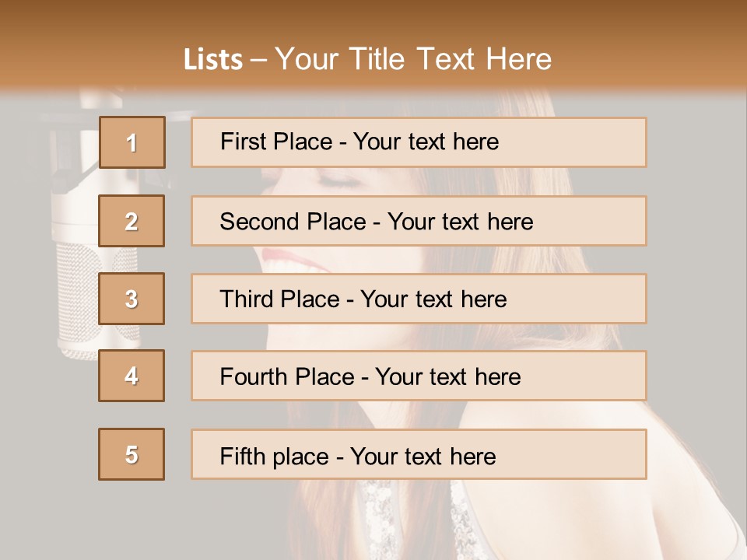Select the number 3 box
747x560 pixels.
[x=132, y=299]
